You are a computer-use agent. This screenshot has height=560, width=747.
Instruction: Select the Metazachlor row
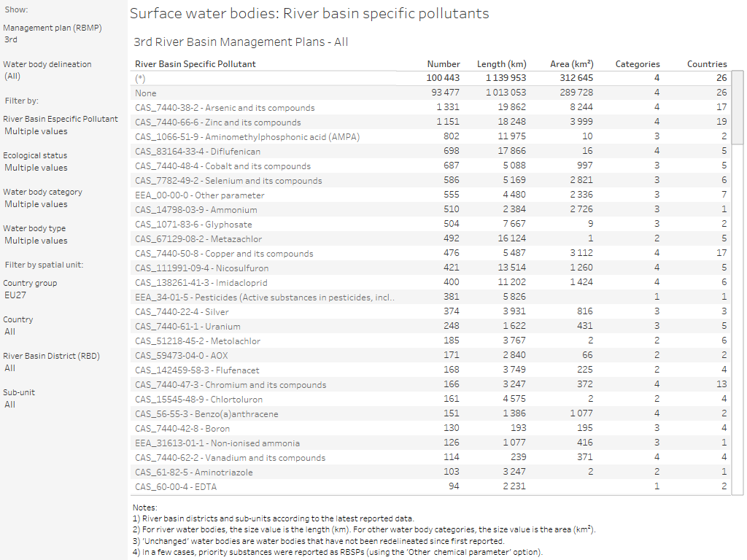pos(430,238)
